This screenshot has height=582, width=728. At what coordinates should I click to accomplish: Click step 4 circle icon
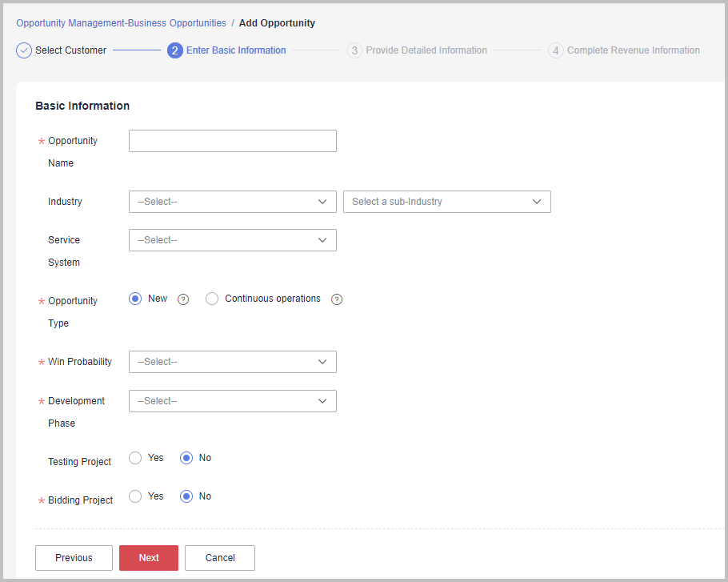(556, 50)
